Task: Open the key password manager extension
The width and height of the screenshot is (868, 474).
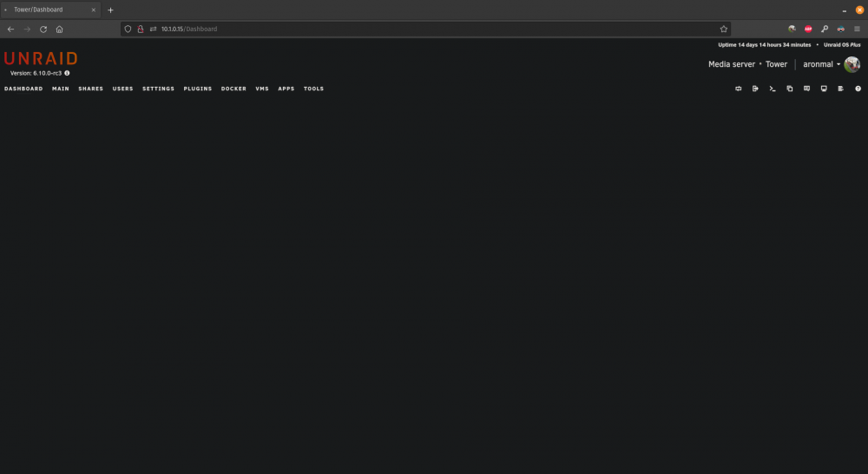Action: (825, 30)
